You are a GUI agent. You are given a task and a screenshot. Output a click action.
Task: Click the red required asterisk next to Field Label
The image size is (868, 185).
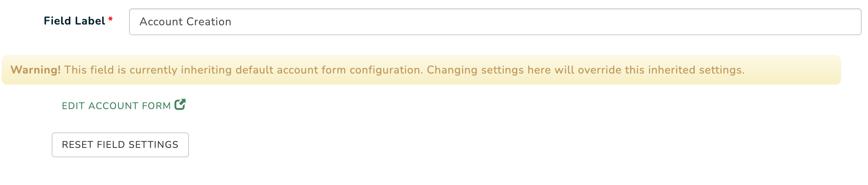tap(110, 19)
